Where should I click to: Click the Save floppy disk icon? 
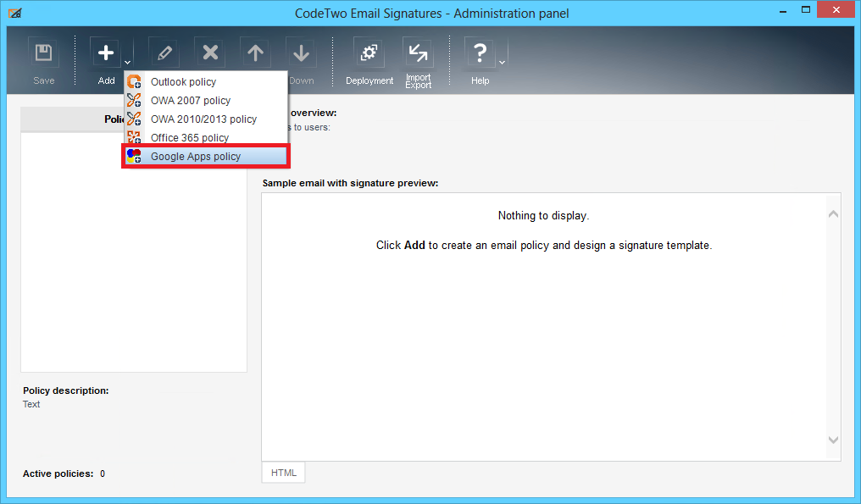[x=43, y=53]
